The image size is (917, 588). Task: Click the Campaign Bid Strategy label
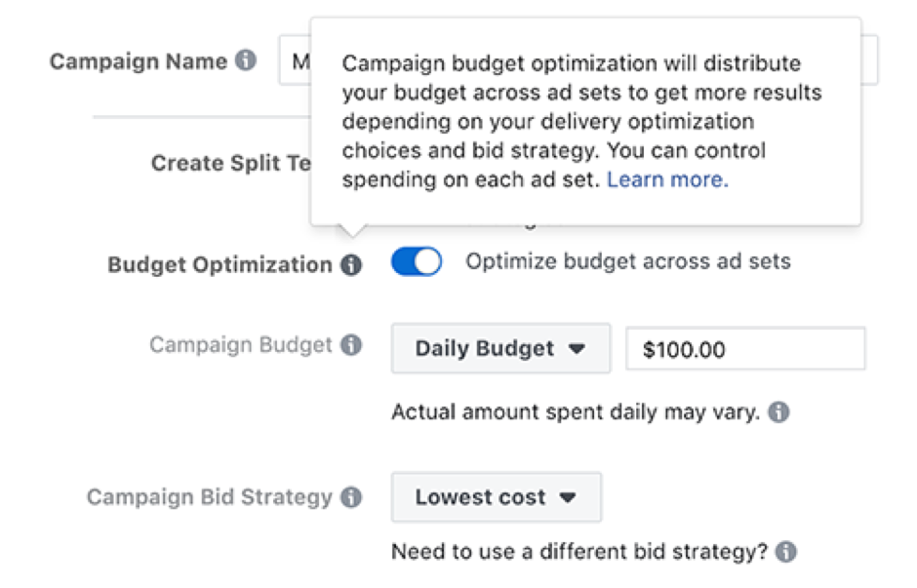(210, 497)
